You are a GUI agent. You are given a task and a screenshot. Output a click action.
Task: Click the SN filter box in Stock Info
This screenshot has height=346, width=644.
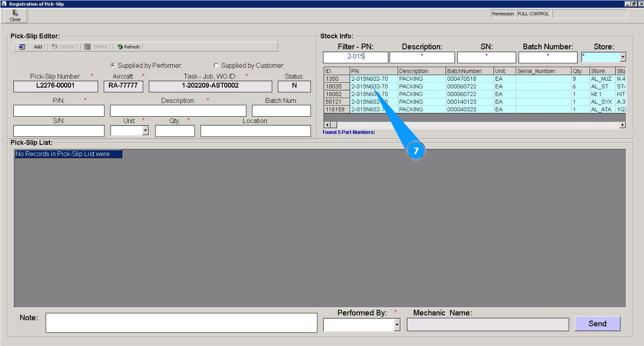tap(487, 57)
